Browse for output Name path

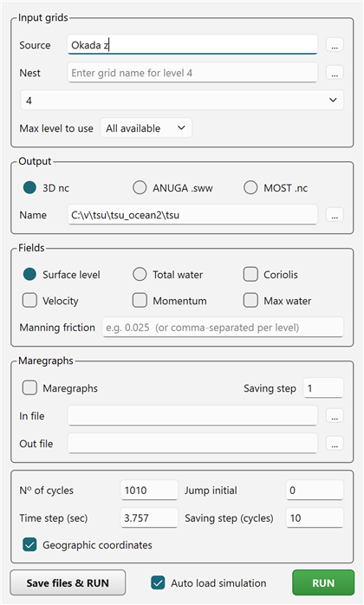pyautogui.click(x=335, y=215)
